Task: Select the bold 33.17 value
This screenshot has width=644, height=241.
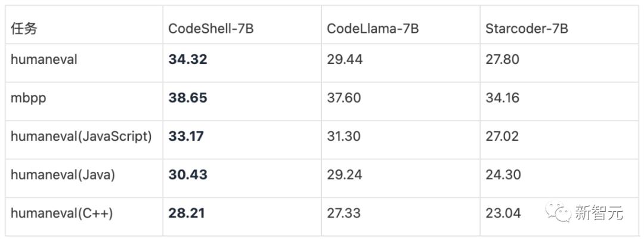Action: 185,136
